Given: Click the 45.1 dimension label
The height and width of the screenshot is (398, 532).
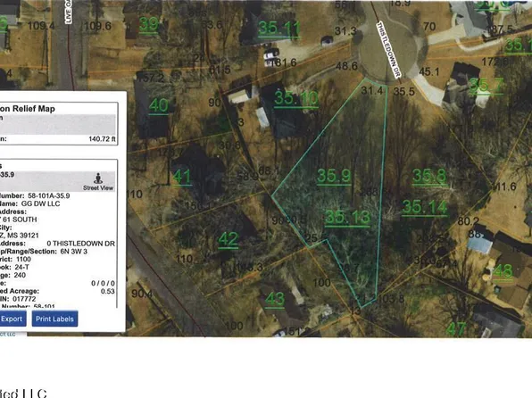Looking at the screenshot, I should (x=429, y=71).
